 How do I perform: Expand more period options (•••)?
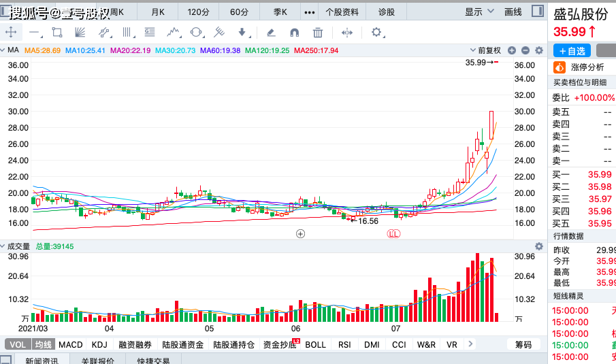pyautogui.click(x=309, y=12)
